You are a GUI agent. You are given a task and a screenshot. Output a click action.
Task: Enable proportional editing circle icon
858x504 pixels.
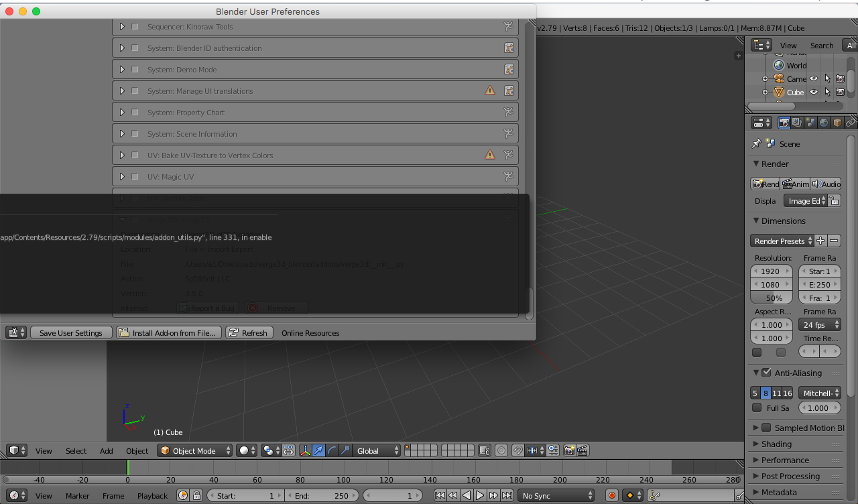(501, 450)
